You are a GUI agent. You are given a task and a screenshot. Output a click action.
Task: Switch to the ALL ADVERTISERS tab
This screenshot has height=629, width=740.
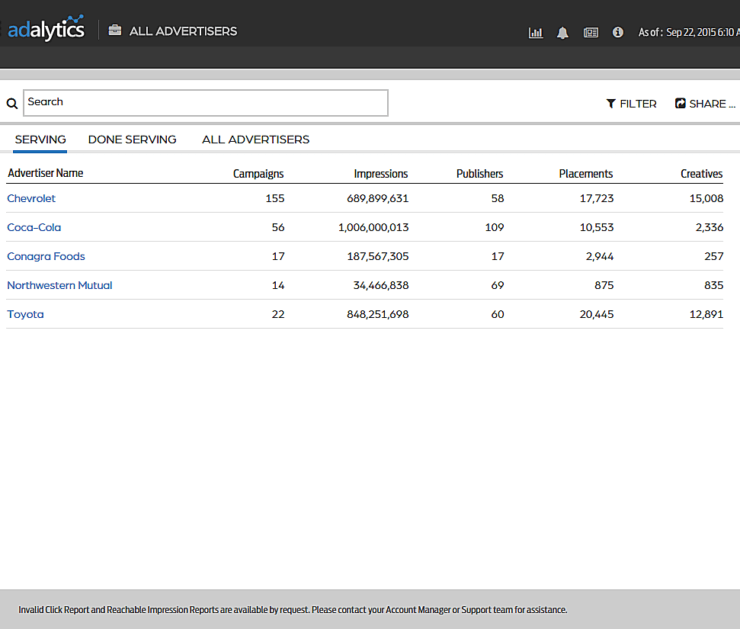pos(256,140)
